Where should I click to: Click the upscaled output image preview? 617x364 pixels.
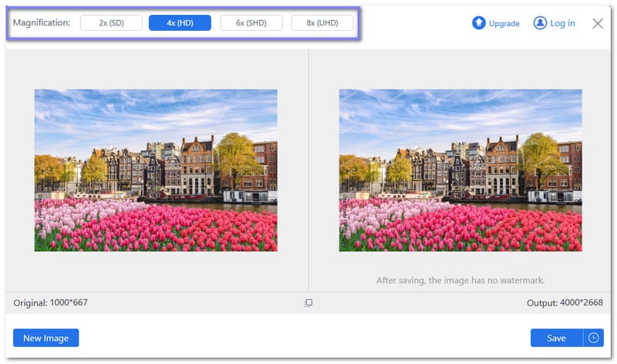point(460,170)
